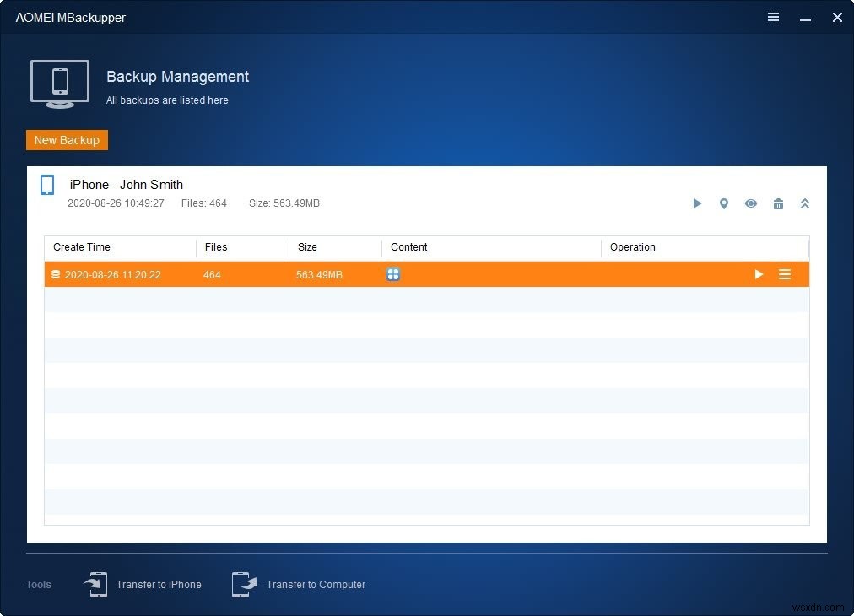Open Transfer to Computer tool
854x616 pixels.
coord(316,584)
